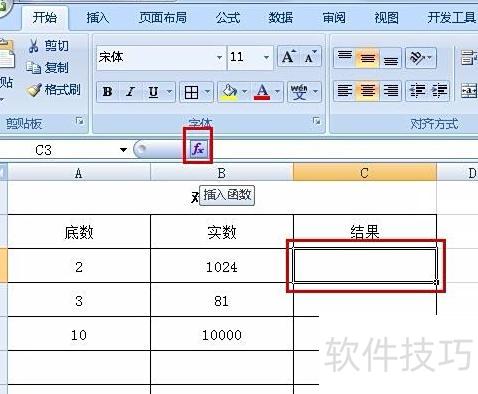Click the Copy icon in clipboard group

[33, 68]
